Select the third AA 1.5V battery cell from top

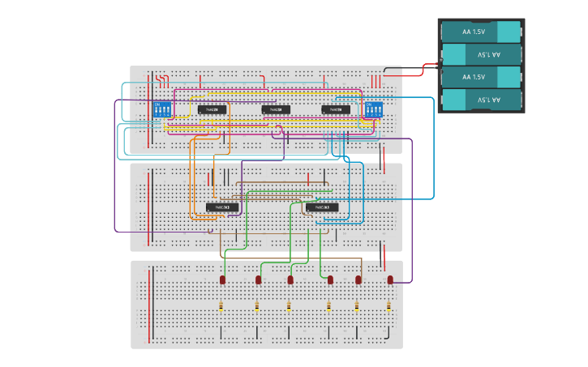480,77
